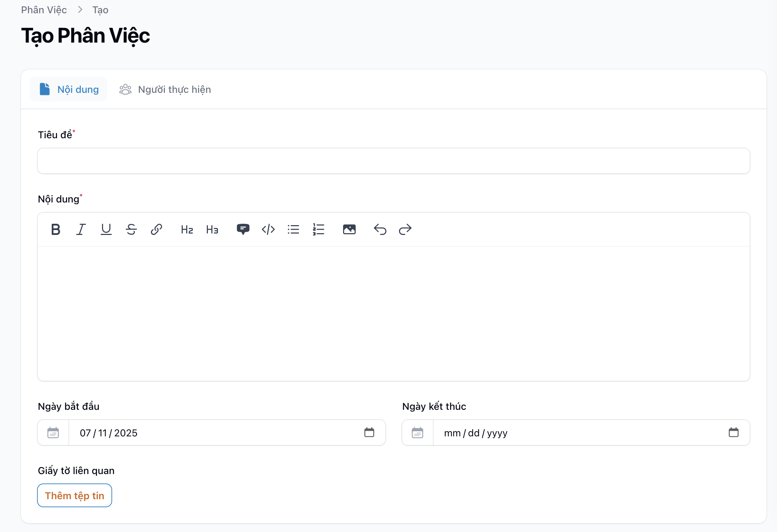Image resolution: width=777 pixels, height=532 pixels.
Task: Create a numbered list
Action: coord(318,229)
